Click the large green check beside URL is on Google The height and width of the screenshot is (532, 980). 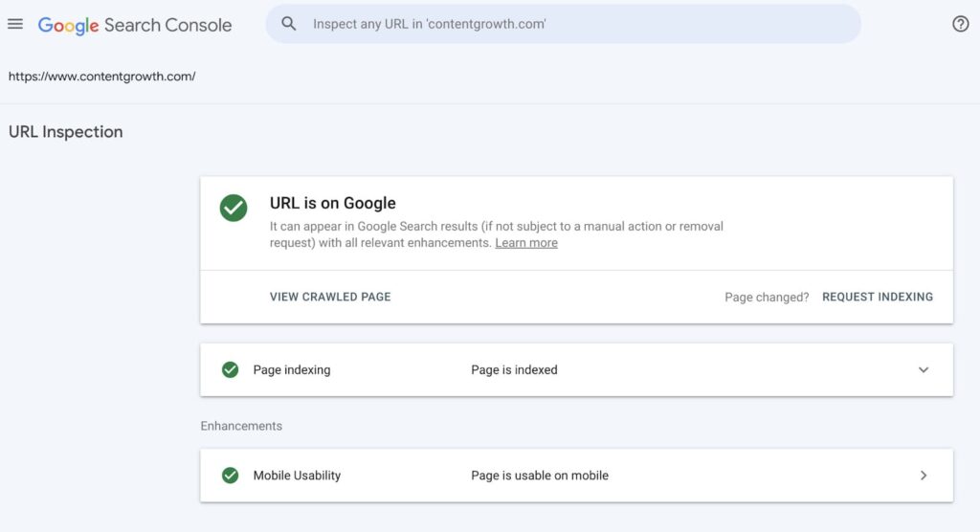(234, 208)
